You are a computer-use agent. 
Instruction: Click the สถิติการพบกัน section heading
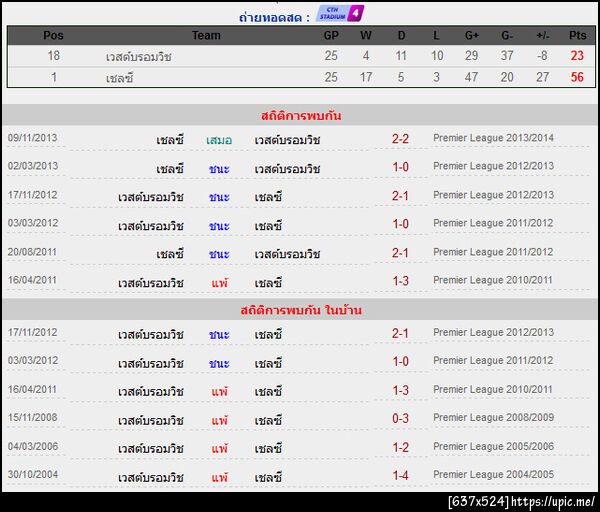tap(301, 116)
